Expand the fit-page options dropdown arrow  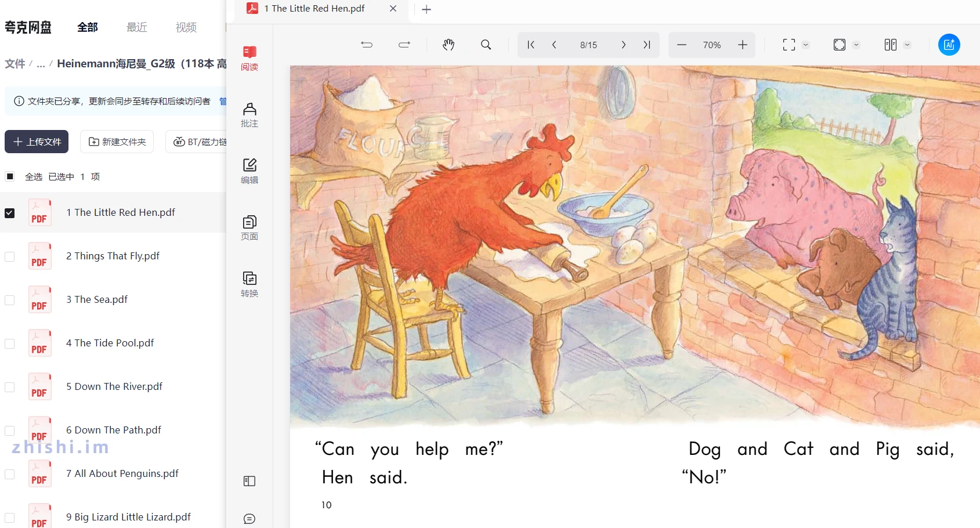pyautogui.click(x=856, y=45)
